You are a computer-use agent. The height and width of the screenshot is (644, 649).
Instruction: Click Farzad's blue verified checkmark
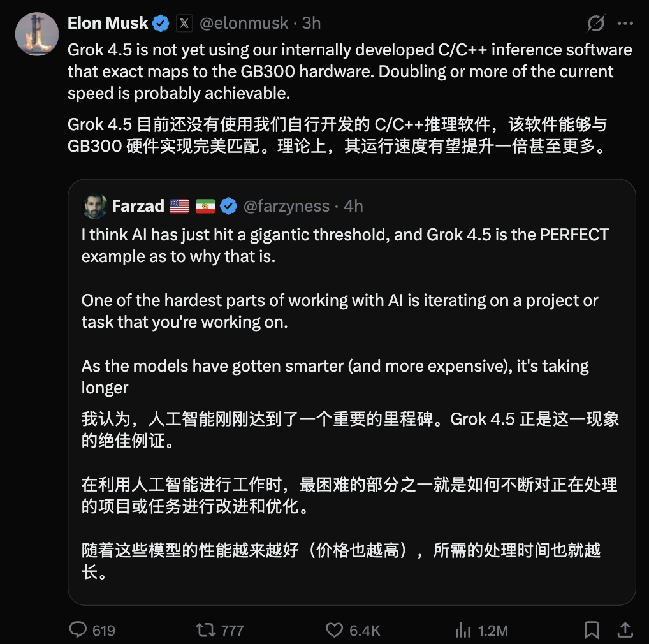[x=228, y=206]
